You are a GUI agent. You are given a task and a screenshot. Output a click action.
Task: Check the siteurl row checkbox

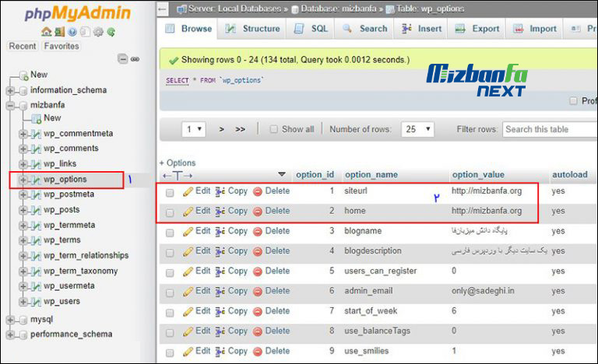coord(170,193)
